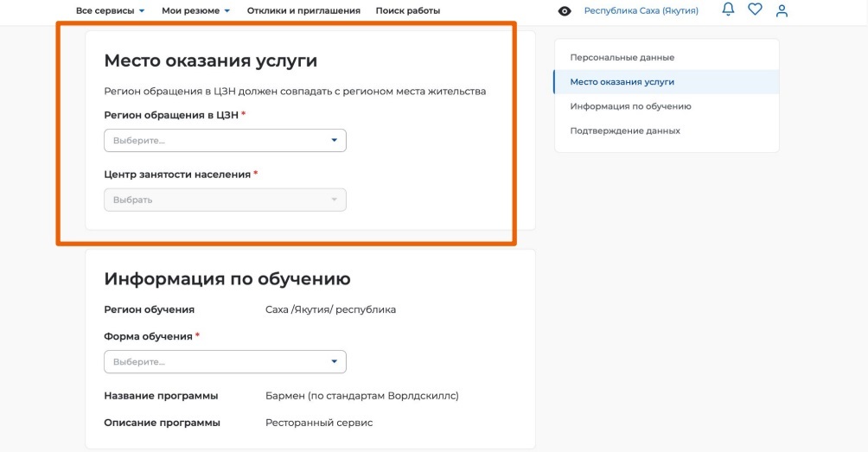Open the user profile icon
Viewport: 868px width, 452px height.
click(x=782, y=10)
